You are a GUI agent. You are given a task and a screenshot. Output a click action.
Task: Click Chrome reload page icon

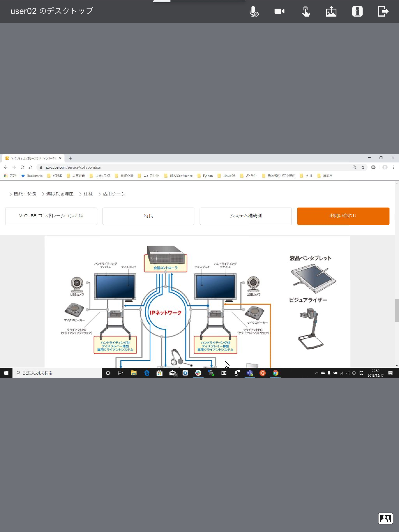coord(22,167)
